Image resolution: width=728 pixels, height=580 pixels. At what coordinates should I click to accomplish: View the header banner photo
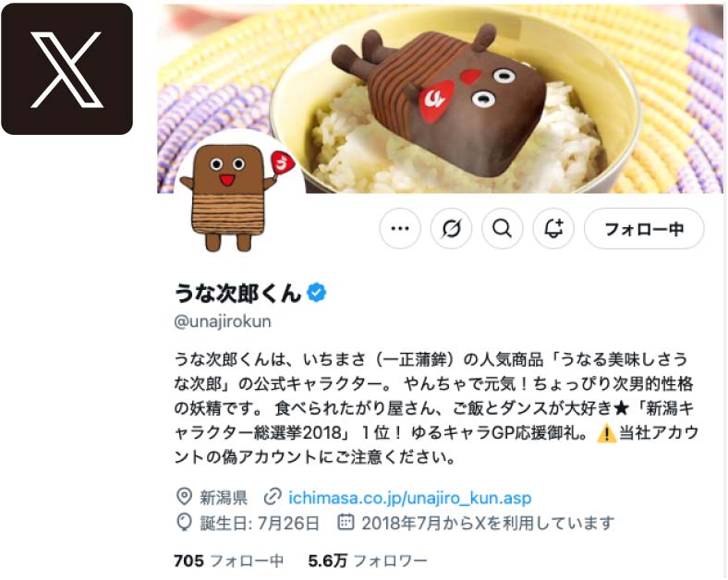(440, 99)
